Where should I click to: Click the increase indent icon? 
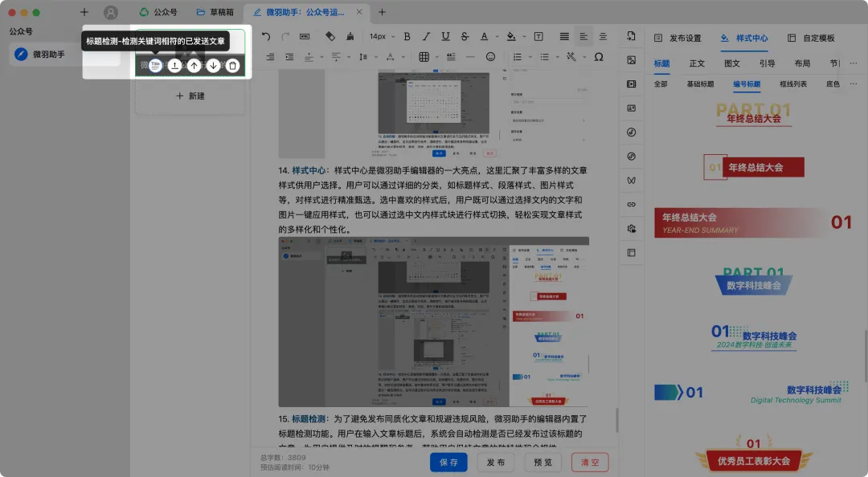[289, 57]
